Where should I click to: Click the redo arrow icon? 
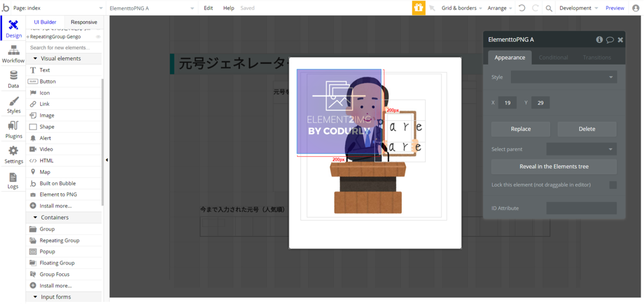(x=535, y=8)
